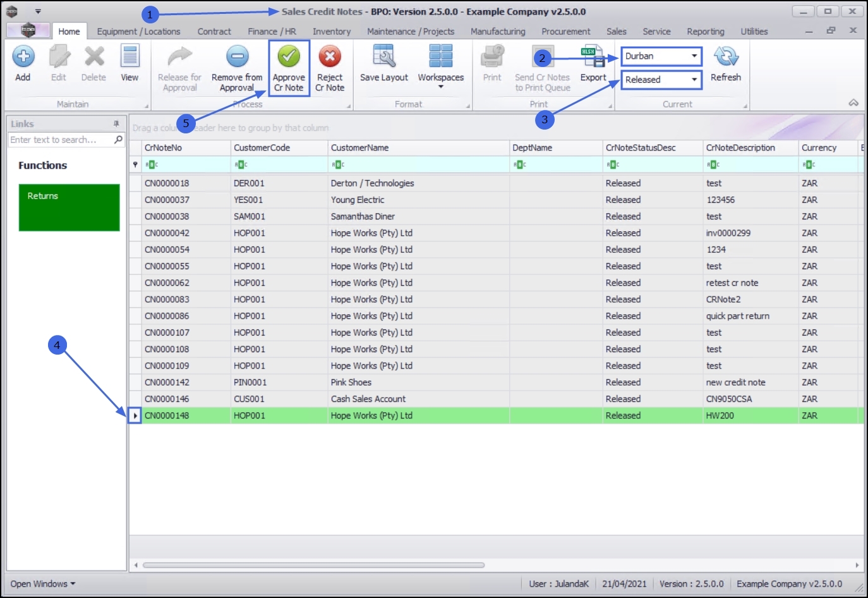Image resolution: width=868 pixels, height=598 pixels.
Task: Click Release for Approval icon
Action: (x=179, y=57)
